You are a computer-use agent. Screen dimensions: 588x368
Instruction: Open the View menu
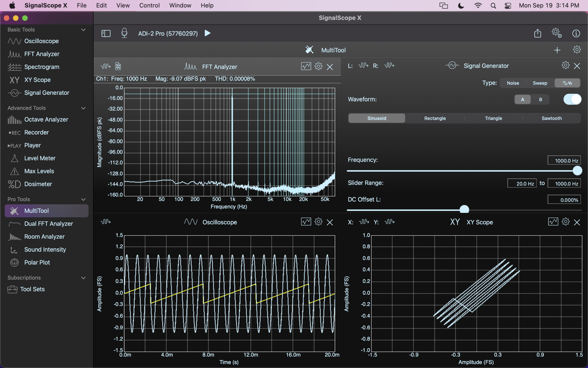click(x=123, y=6)
